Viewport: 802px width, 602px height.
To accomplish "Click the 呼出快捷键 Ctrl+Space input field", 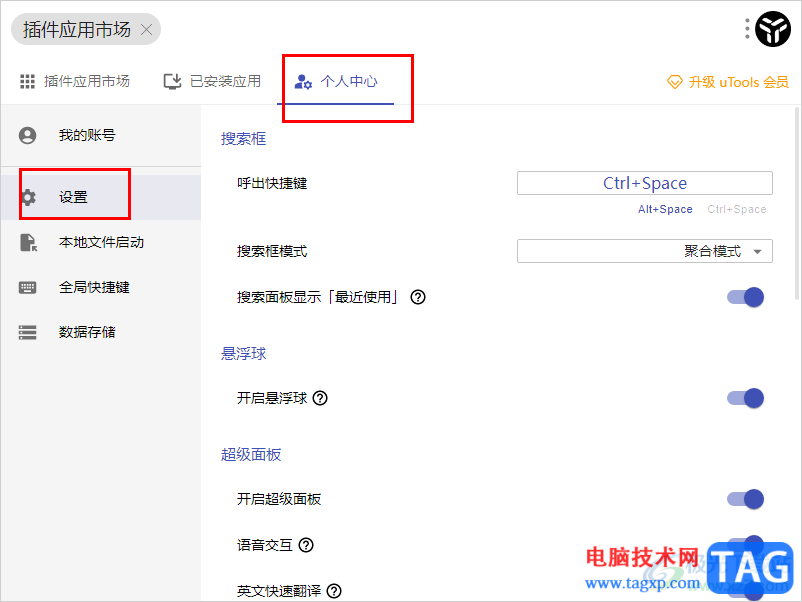I will 644,183.
